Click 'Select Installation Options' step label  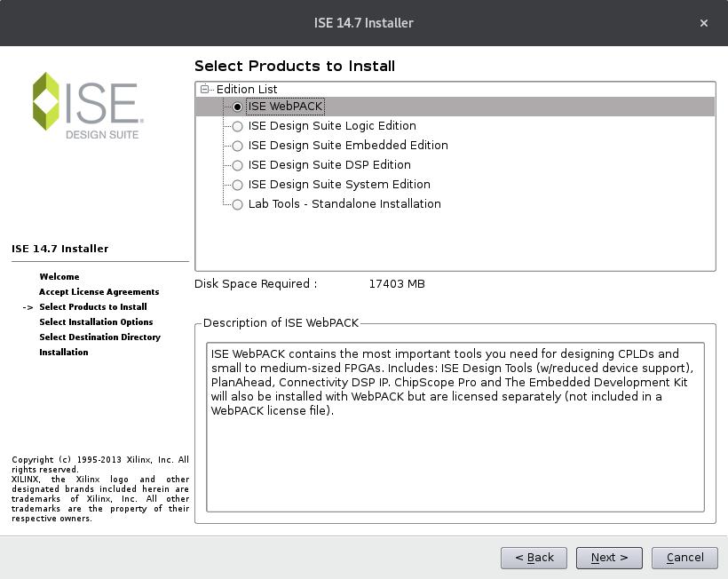96,321
